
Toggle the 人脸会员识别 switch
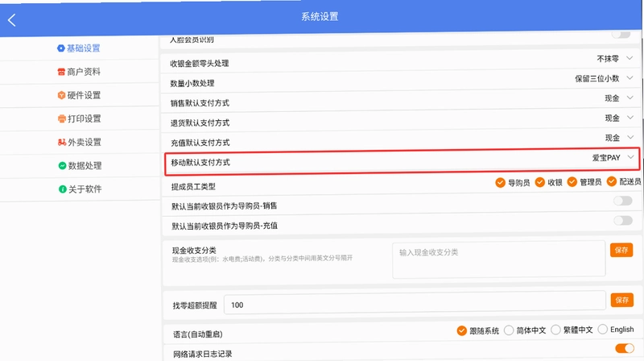coord(621,35)
